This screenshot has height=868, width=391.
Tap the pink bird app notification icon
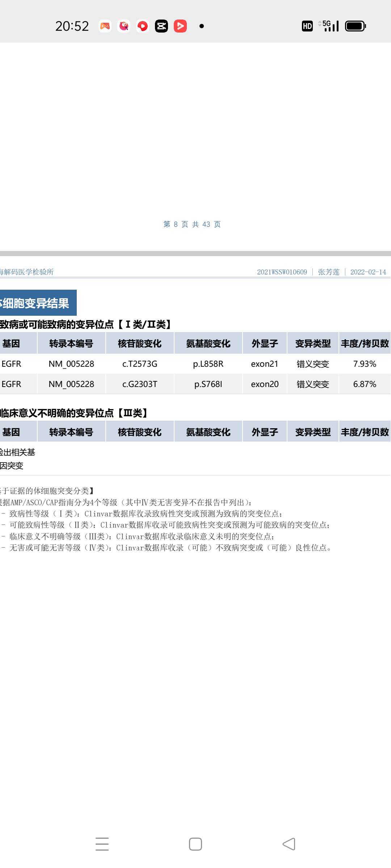click(x=124, y=26)
